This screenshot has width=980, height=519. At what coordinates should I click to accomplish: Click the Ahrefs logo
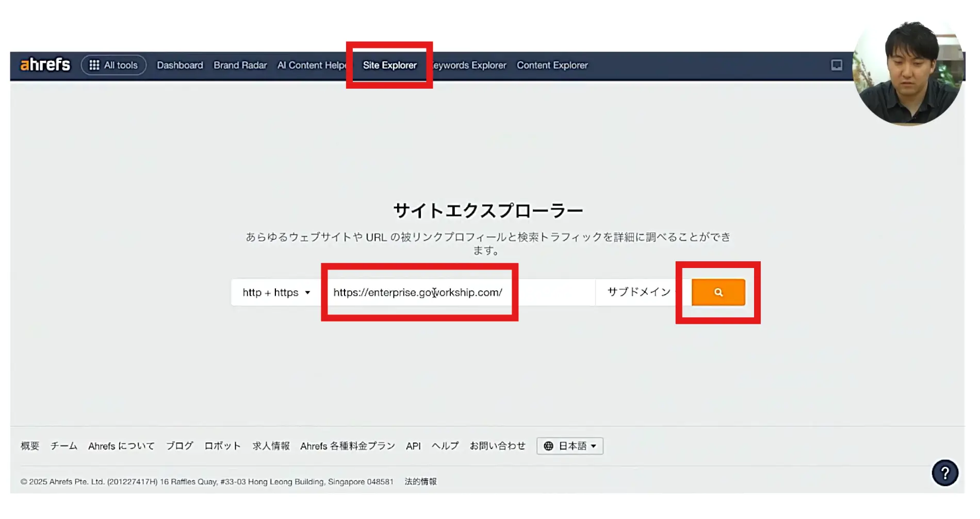tap(45, 65)
